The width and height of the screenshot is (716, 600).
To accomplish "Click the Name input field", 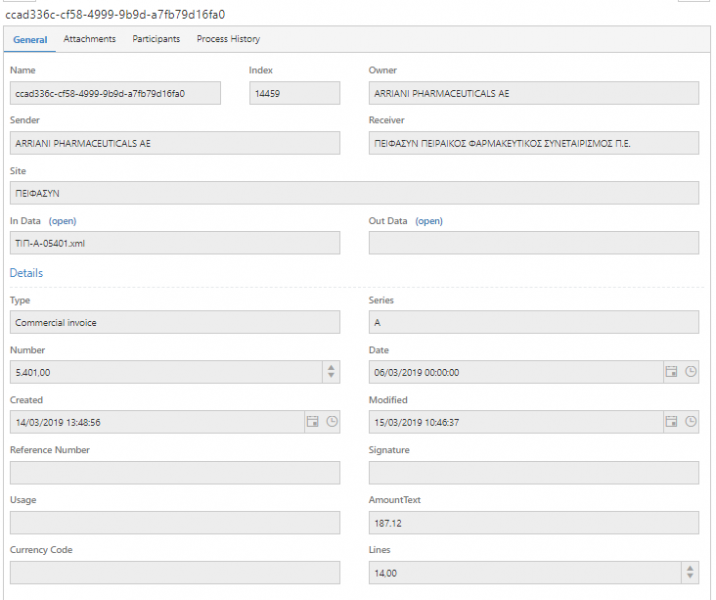I will click(x=115, y=93).
